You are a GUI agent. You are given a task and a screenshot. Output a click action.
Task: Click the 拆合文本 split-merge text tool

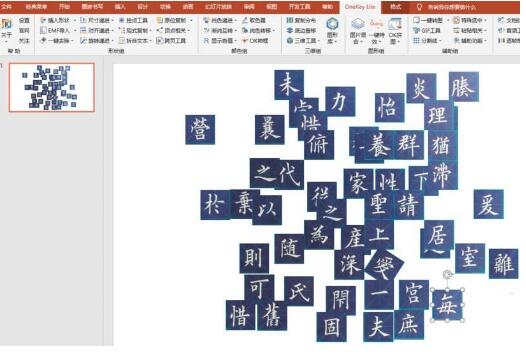pyautogui.click(x=134, y=41)
